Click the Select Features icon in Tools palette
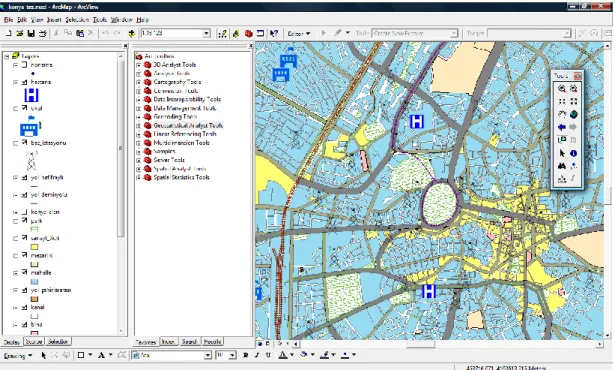The height and width of the screenshot is (370, 615). (562, 140)
